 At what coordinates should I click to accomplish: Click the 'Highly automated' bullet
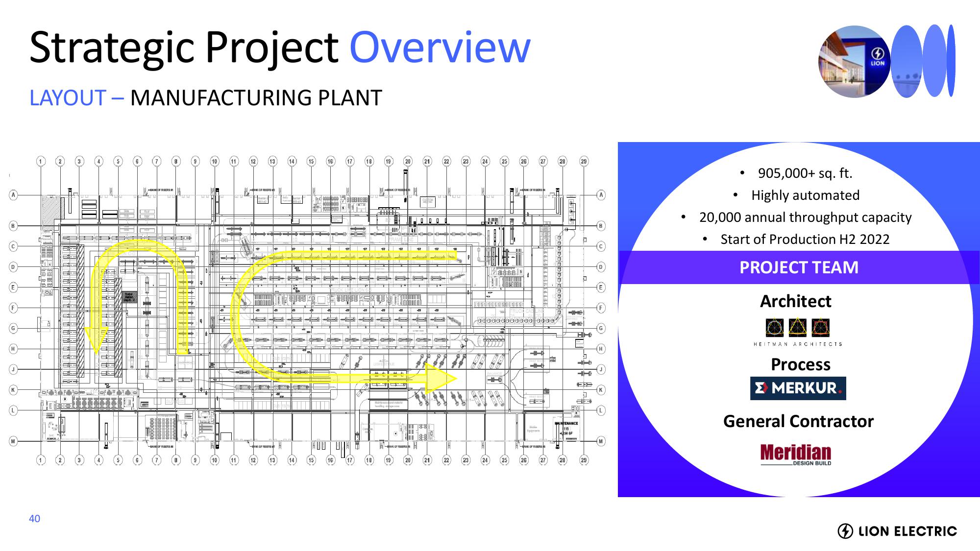805,195
